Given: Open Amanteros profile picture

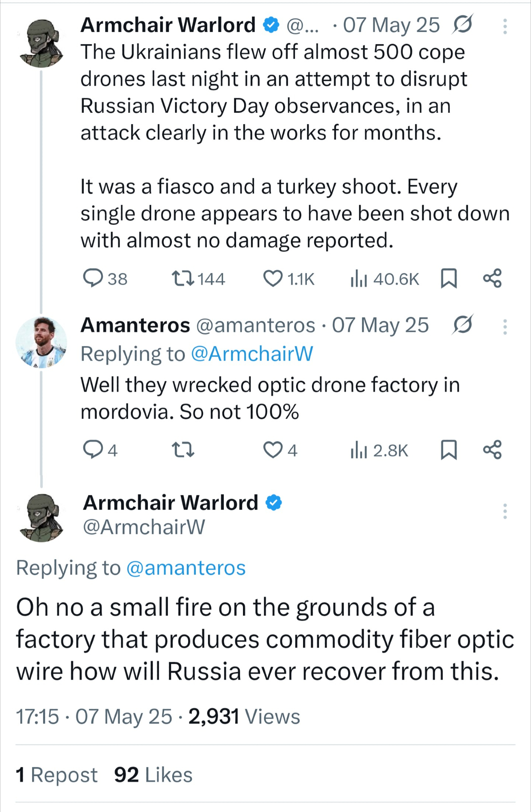Looking at the screenshot, I should [x=41, y=342].
